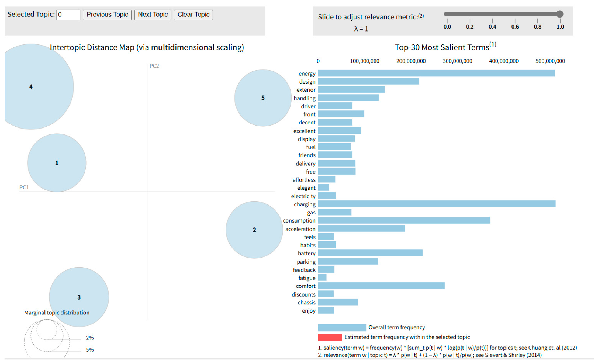The width and height of the screenshot is (598, 364).
Task: Click the 'decent' term label
Action: point(307,122)
